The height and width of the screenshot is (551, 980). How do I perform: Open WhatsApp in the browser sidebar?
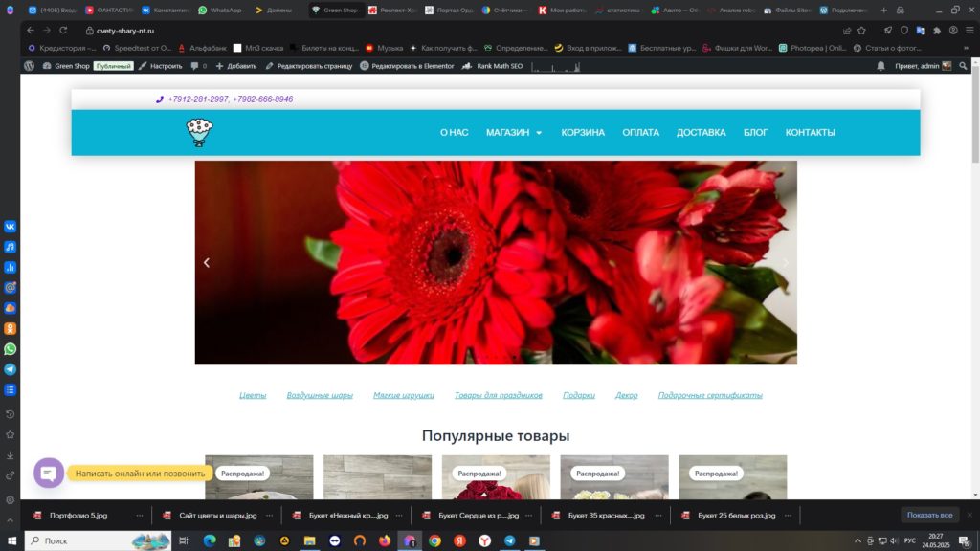tap(10, 348)
